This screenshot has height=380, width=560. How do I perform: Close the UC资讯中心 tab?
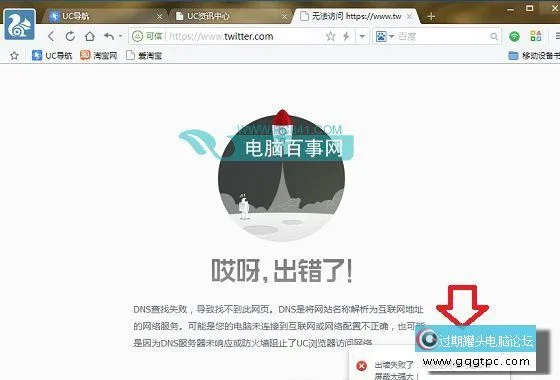click(284, 17)
